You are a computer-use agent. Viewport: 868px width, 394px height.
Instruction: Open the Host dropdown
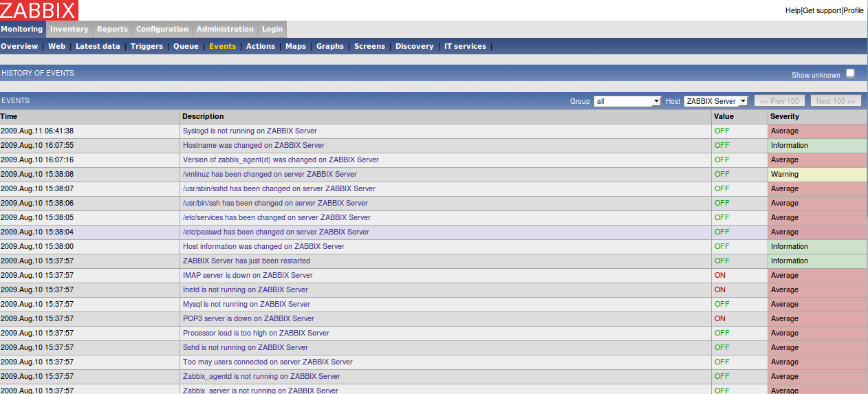[715, 101]
